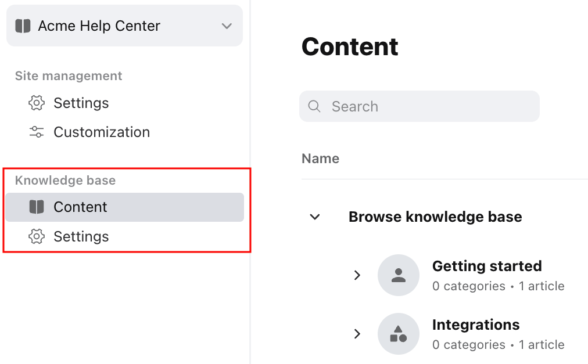Screen dimensions: 588x364
Task: Click the Customization sliders icon
Action: click(37, 132)
